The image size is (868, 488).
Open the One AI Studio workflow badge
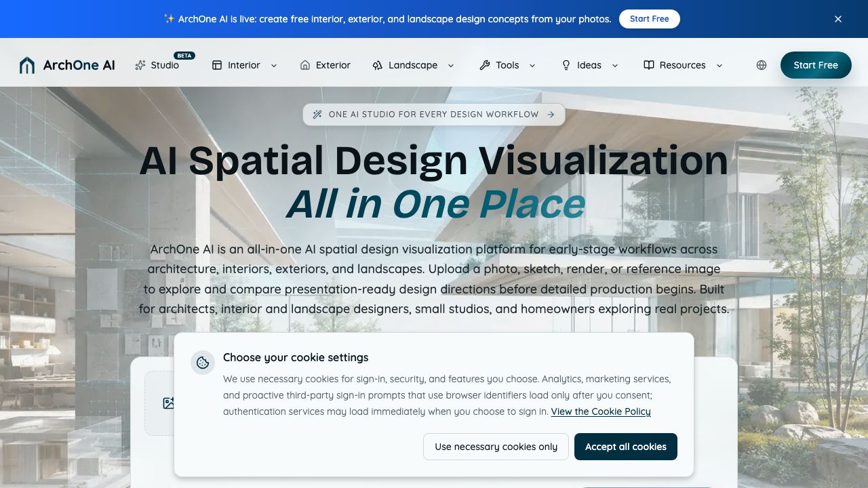(x=434, y=115)
